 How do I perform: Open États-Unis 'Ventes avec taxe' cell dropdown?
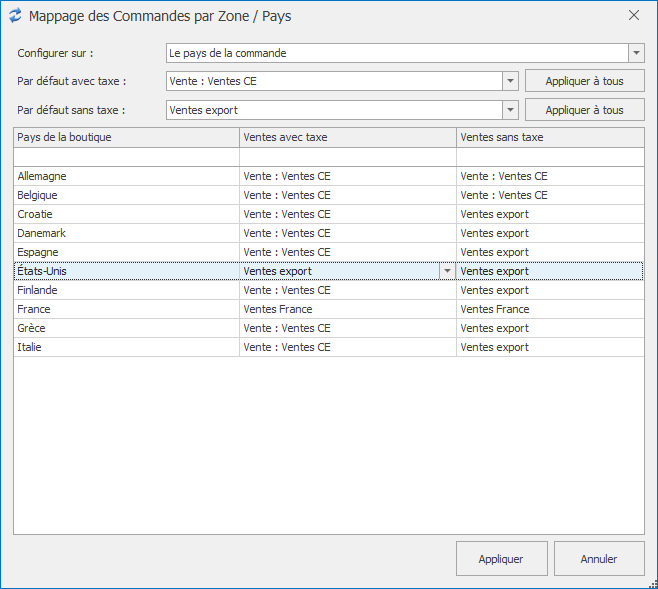coord(447,271)
